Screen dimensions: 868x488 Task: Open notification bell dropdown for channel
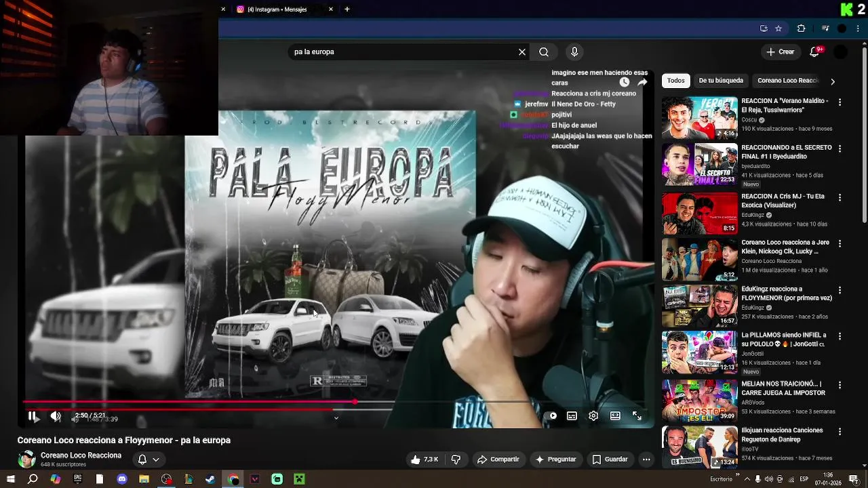tap(149, 460)
